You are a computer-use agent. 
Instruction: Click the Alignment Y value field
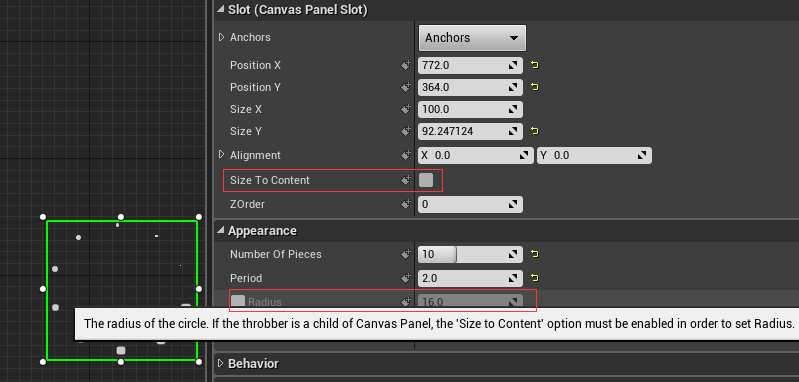pos(594,155)
